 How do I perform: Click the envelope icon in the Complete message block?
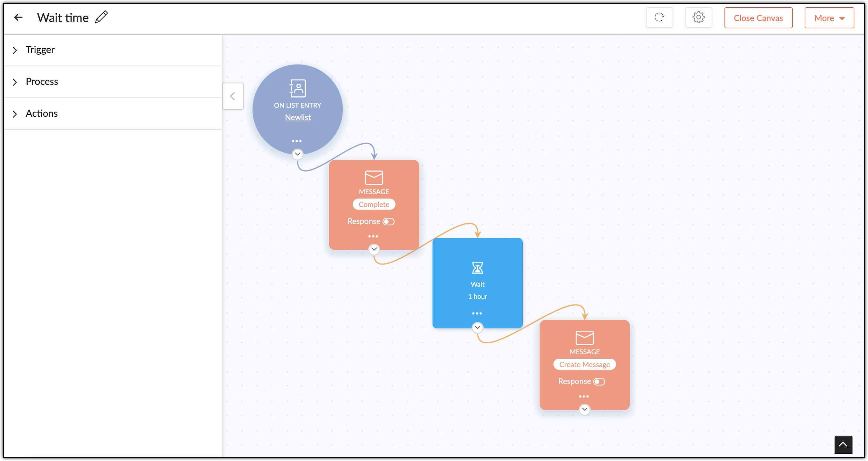[x=374, y=178]
